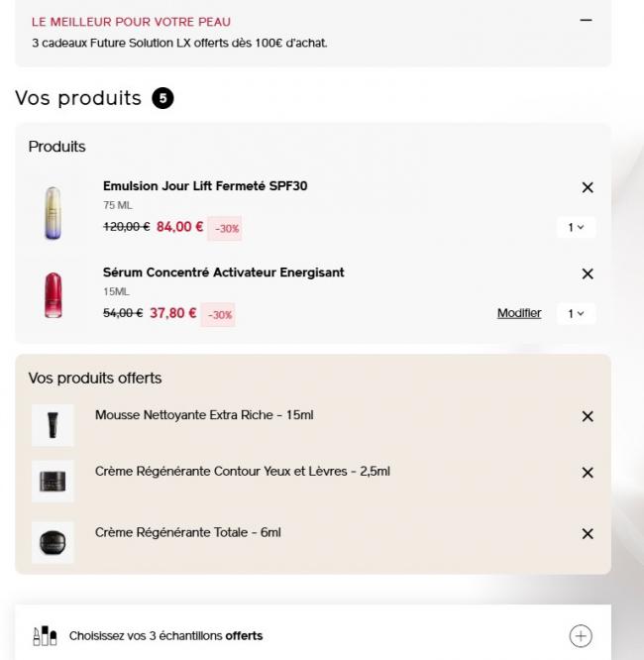Remove Emulsion Jour Lift Fermeté from cart
This screenshot has width=644, height=660.
click(x=588, y=187)
